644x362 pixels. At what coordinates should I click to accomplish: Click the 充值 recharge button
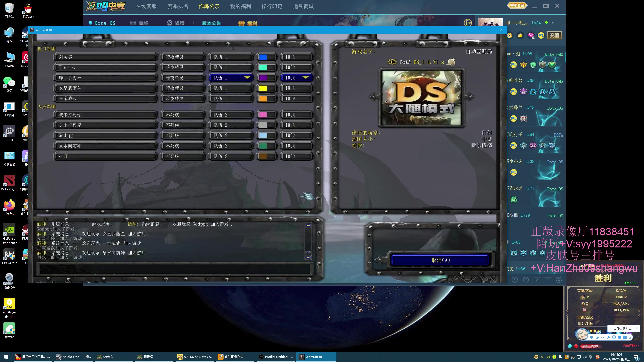(554, 35)
